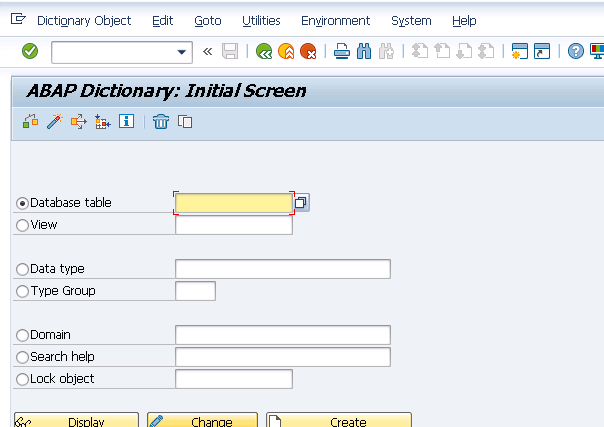Open the Goto menu
The width and height of the screenshot is (604, 427).
click(208, 20)
